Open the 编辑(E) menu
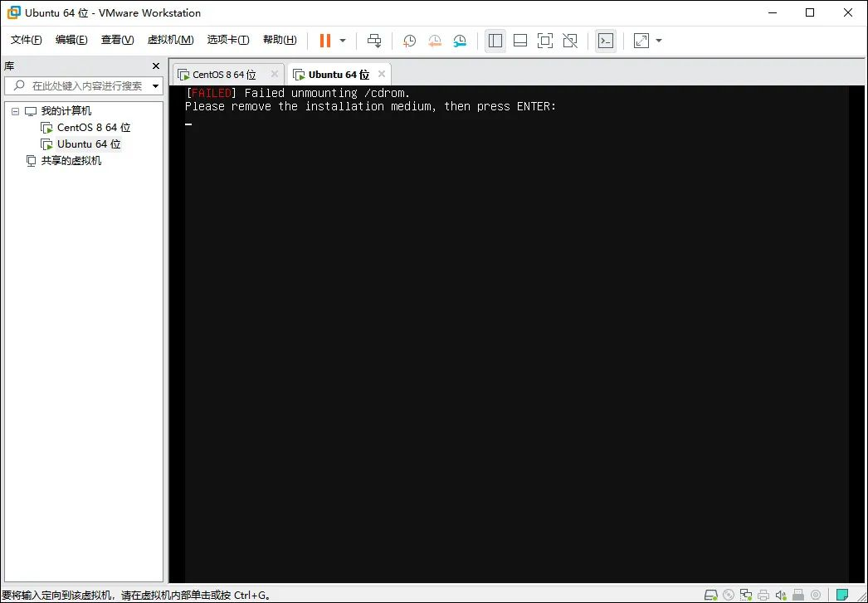 click(71, 40)
